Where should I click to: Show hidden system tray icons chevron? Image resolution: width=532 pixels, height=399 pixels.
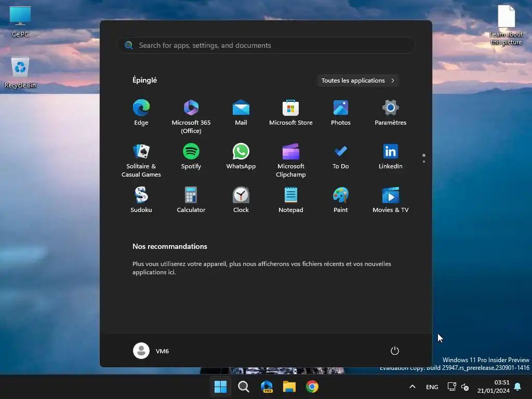click(413, 387)
